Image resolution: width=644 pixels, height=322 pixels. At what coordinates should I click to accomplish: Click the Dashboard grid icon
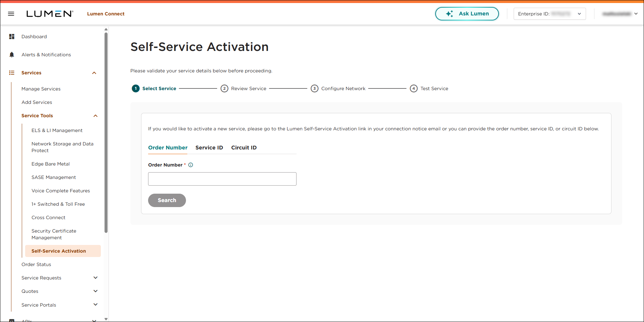(x=12, y=37)
